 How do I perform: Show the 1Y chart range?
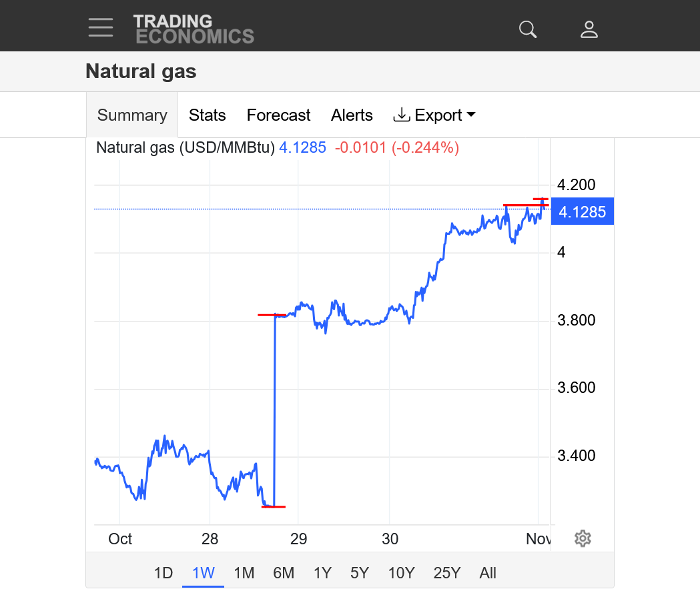(x=322, y=573)
